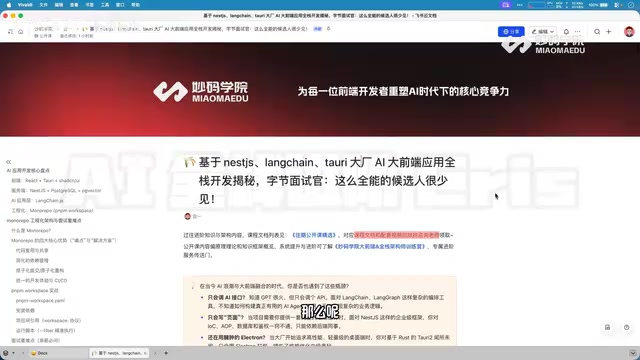640x360 pixels.
Task: Open a new browser tab with plus
Action: (x=166, y=353)
